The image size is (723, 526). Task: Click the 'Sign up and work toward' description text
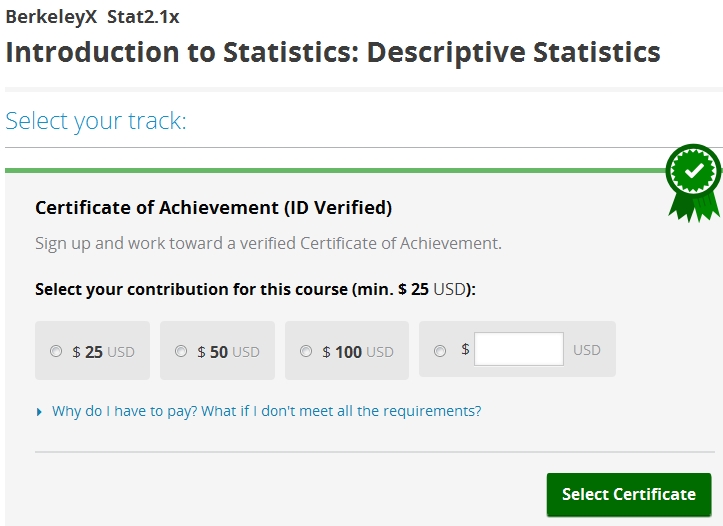click(x=268, y=243)
